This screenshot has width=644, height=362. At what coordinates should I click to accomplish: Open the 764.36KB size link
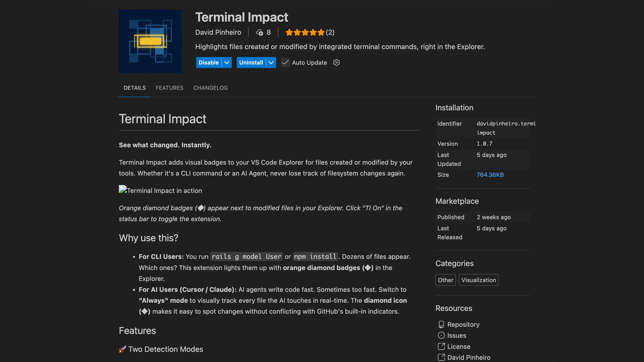click(490, 175)
